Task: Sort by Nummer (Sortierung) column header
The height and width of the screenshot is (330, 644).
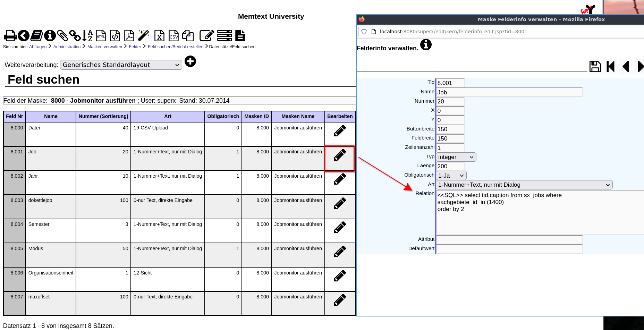Action: click(x=103, y=116)
